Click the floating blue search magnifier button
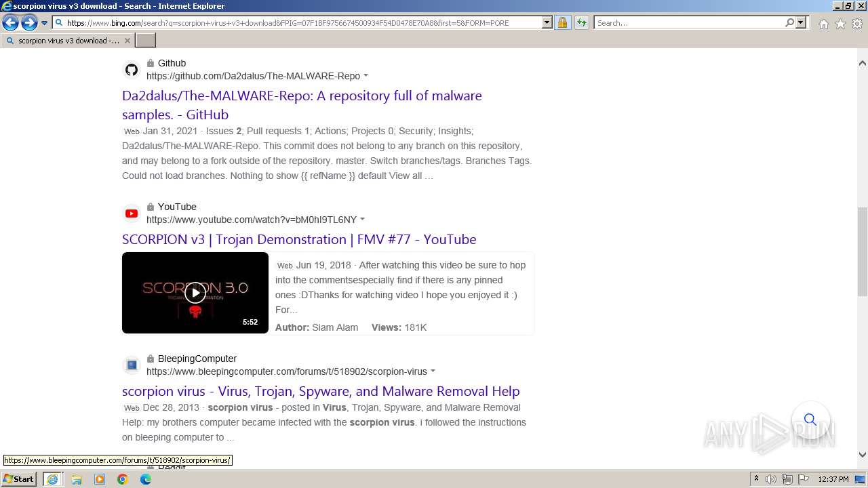This screenshot has width=868, height=488. (x=810, y=420)
